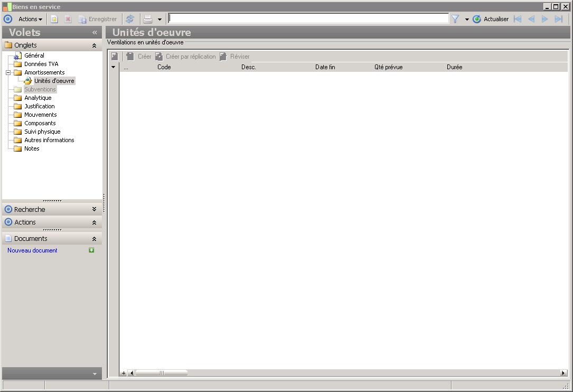Open the Suivi physique folder
The height and width of the screenshot is (392, 573).
(x=42, y=132)
